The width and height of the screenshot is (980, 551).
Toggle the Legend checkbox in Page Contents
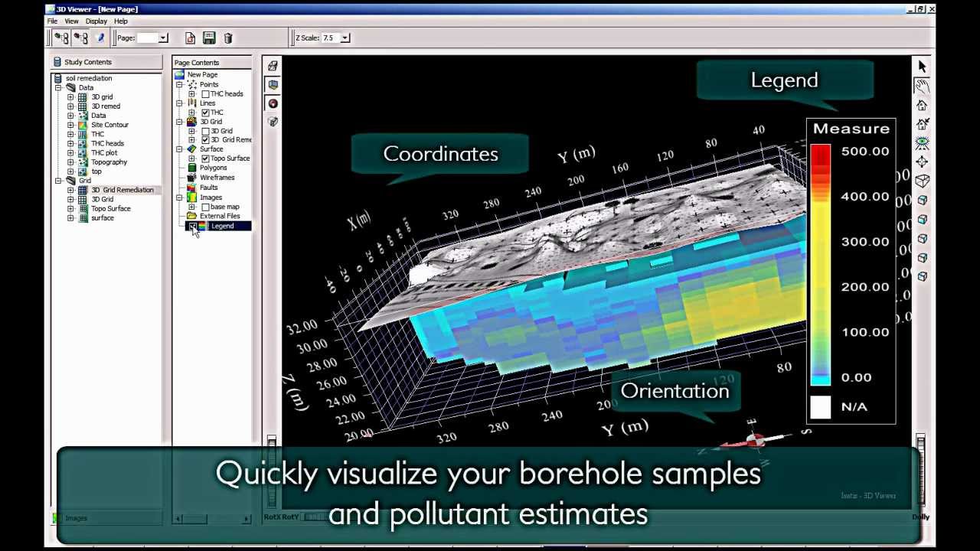(x=193, y=227)
